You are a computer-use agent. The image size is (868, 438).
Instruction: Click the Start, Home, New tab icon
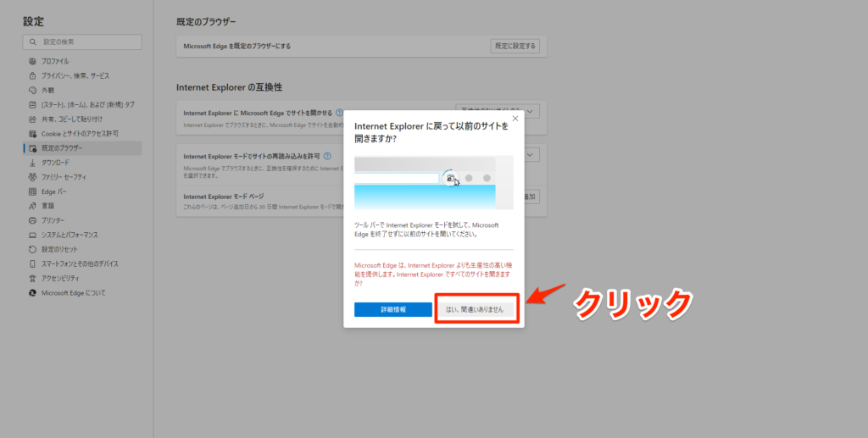[x=32, y=104]
